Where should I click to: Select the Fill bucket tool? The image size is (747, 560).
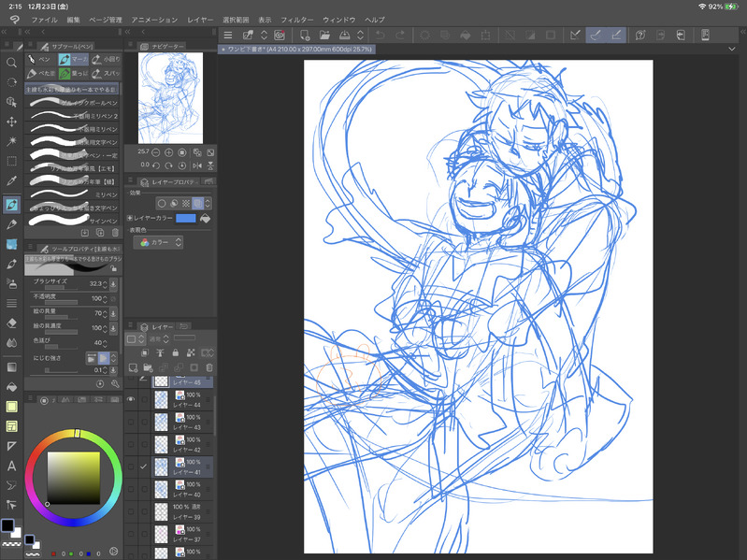[11, 387]
